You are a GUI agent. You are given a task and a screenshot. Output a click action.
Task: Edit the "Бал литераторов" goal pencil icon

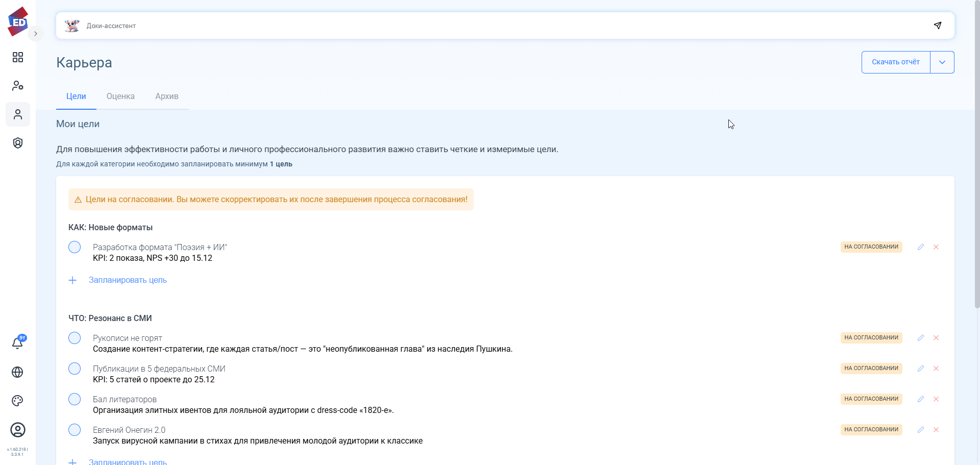(921, 399)
